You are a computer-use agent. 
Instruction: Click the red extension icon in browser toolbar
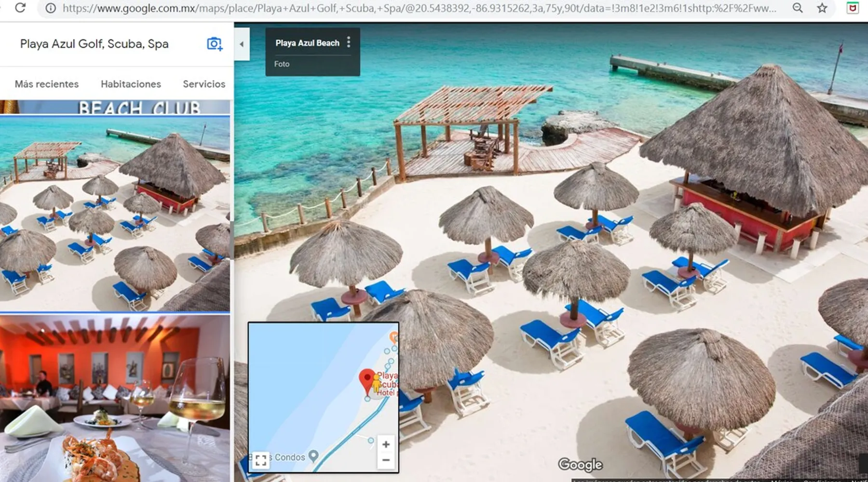(x=853, y=8)
